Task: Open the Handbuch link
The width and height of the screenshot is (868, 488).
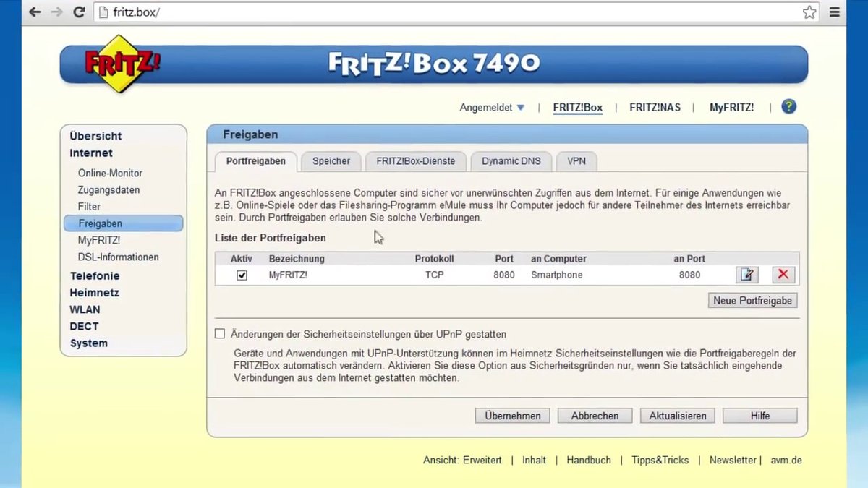Action: 588,460
